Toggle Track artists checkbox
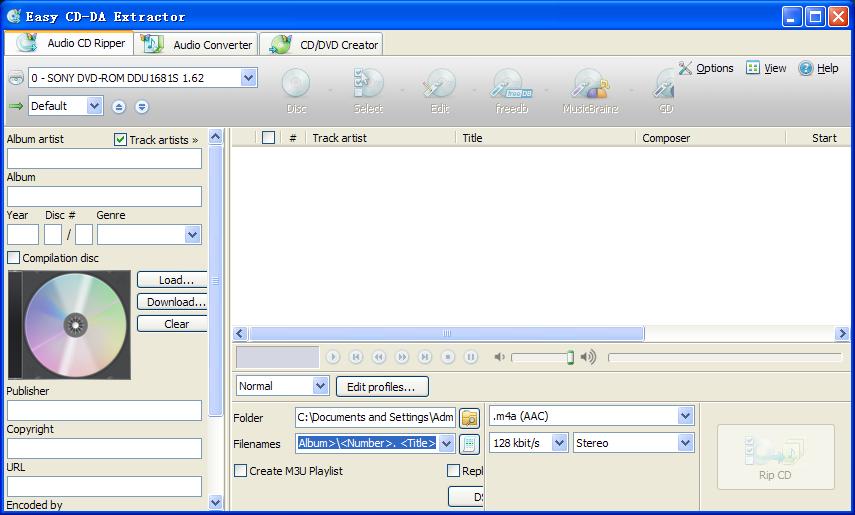This screenshot has height=515, width=855. 121,140
